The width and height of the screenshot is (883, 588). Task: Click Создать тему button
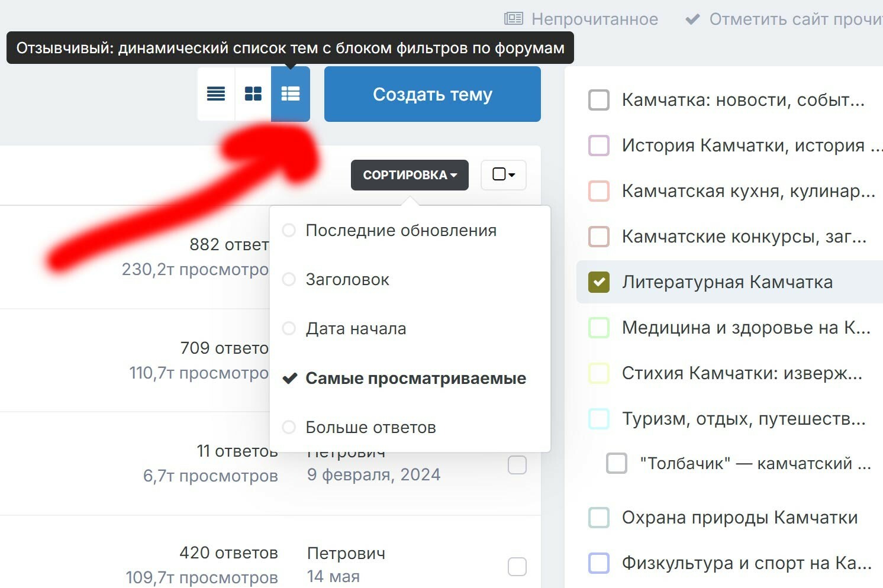point(432,94)
